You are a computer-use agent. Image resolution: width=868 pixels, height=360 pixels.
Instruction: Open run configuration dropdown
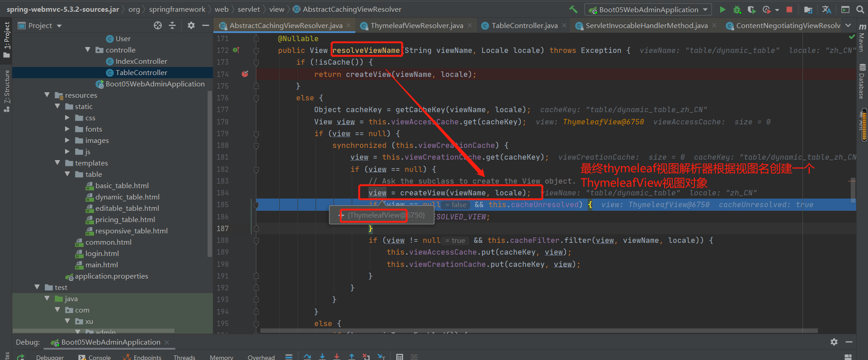pyautogui.click(x=648, y=9)
